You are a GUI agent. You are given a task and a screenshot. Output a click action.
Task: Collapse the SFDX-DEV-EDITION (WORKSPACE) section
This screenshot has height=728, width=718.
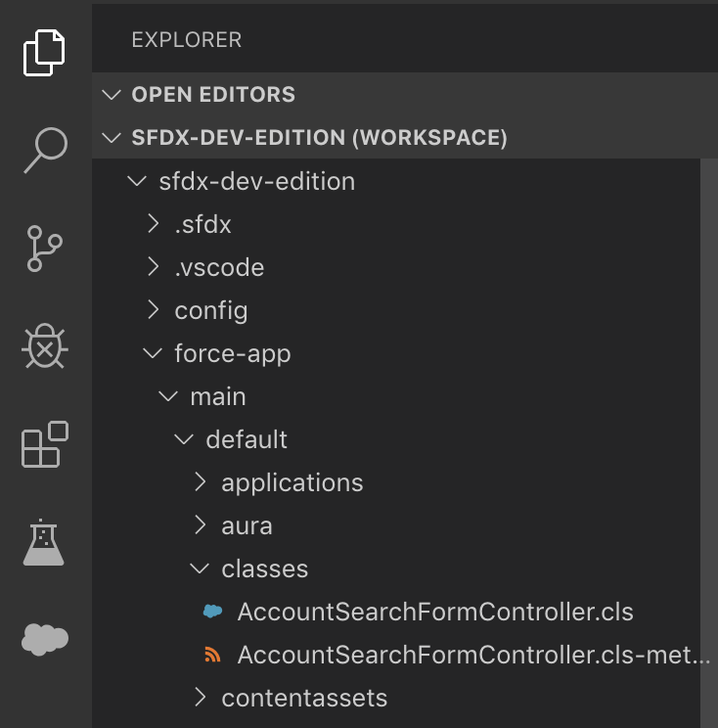point(112,138)
